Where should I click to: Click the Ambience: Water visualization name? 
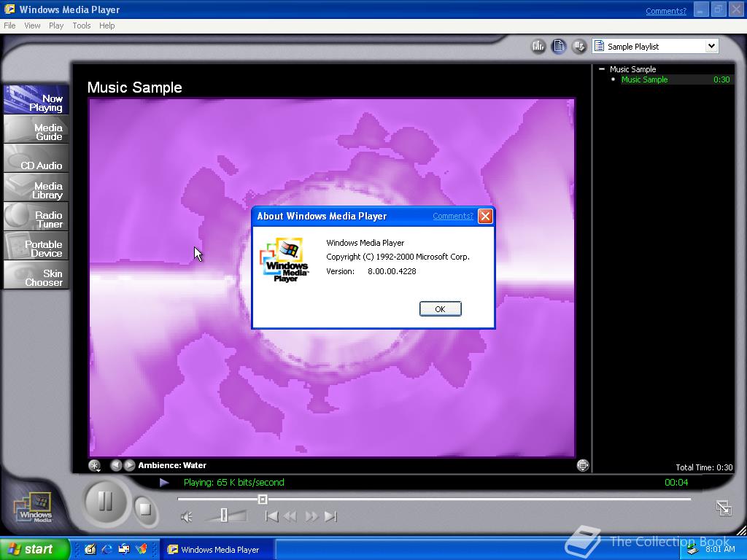tap(172, 465)
